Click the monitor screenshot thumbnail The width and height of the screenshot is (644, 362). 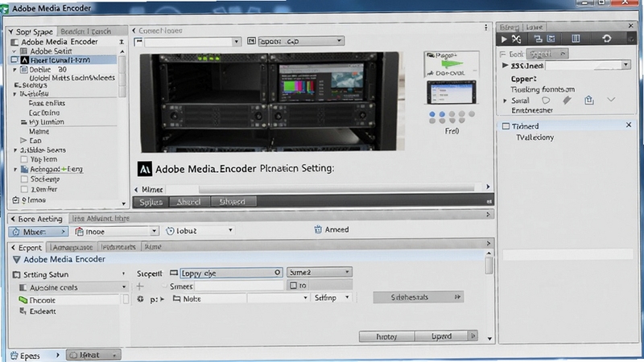tap(452, 93)
